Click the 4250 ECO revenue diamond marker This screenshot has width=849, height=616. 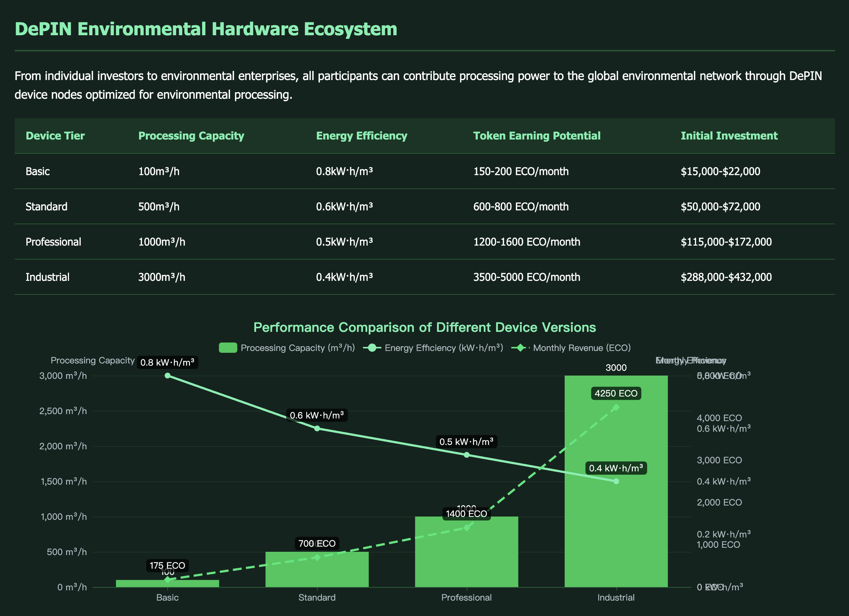pyautogui.click(x=616, y=407)
